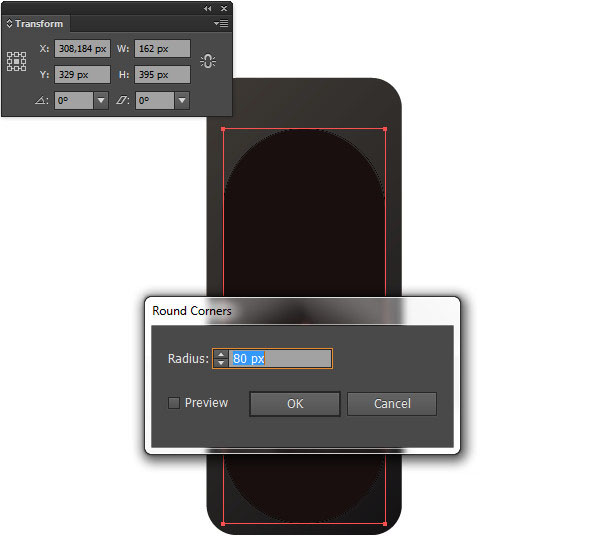The image size is (595, 553).
Task: Collapse the panel with double-arrow icon
Action: 207,8
